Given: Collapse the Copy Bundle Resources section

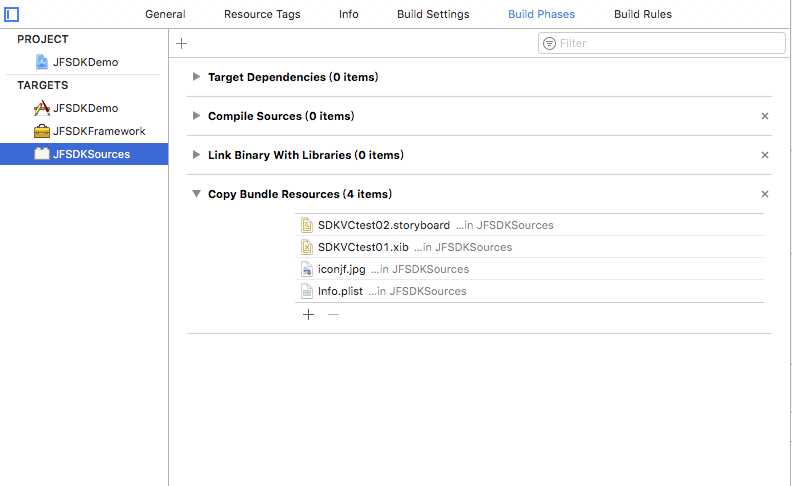Looking at the screenshot, I should pyautogui.click(x=197, y=194).
